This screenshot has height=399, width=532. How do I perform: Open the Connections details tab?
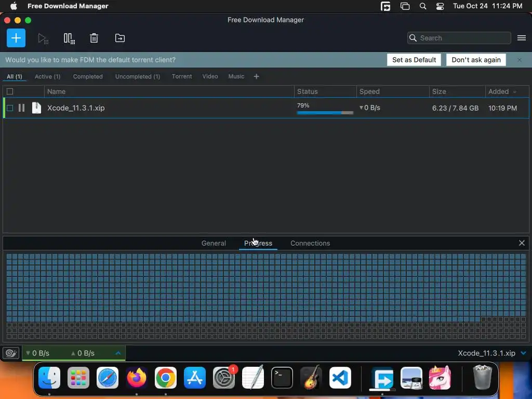click(x=310, y=243)
